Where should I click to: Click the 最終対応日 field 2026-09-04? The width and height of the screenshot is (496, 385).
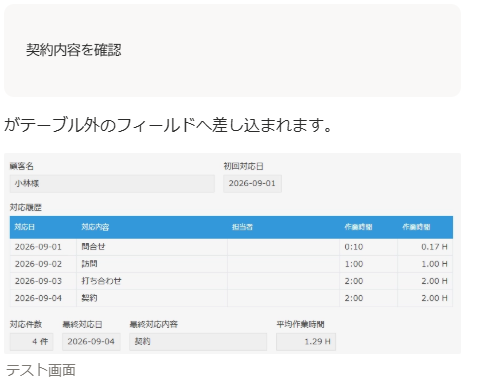[x=91, y=342]
